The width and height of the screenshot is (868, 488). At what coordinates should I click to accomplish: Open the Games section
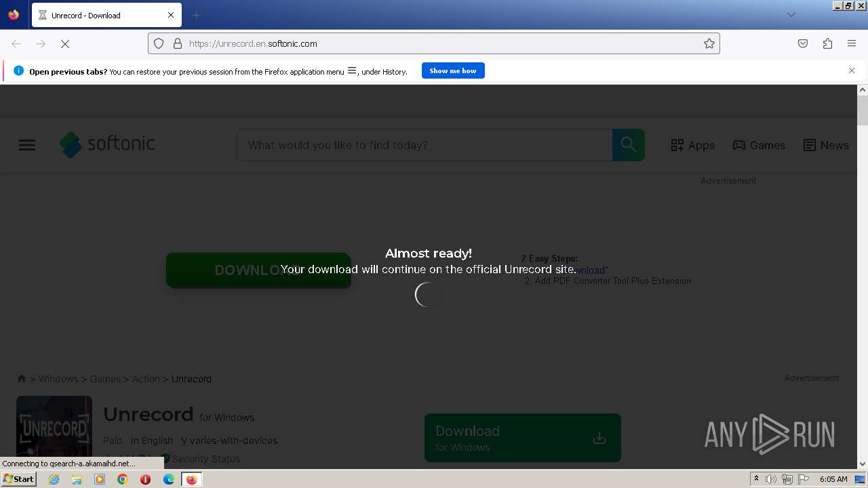pyautogui.click(x=759, y=145)
